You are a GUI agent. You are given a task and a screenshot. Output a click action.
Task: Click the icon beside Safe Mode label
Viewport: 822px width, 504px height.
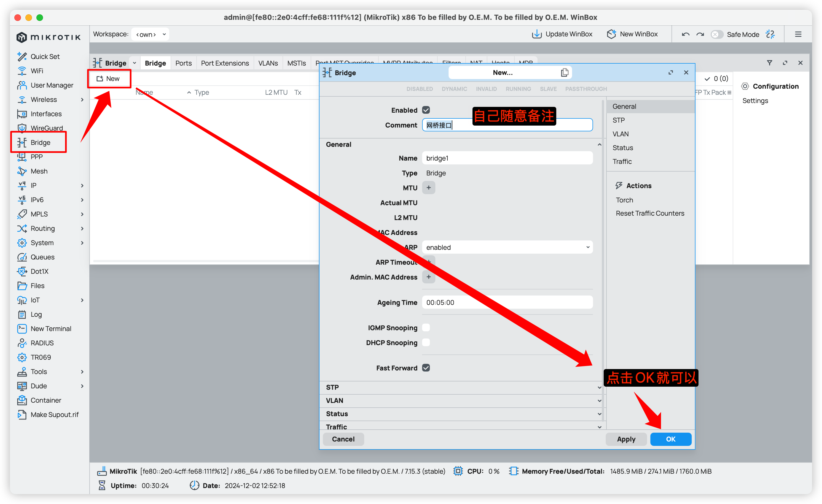click(770, 34)
